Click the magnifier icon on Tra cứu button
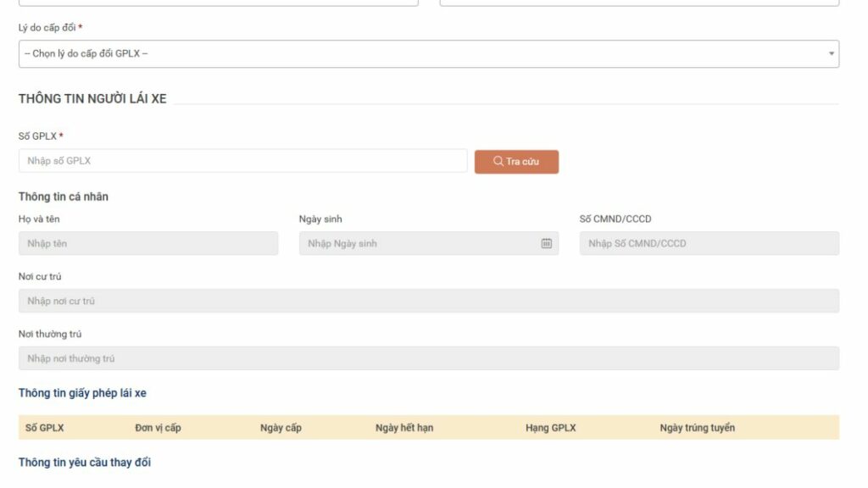 pyautogui.click(x=498, y=161)
